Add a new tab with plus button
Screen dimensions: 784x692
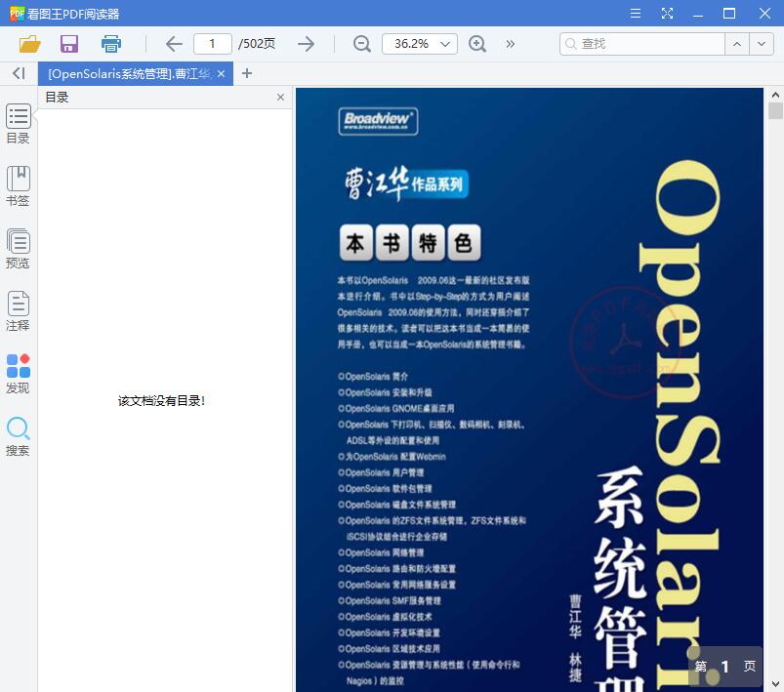click(246, 73)
